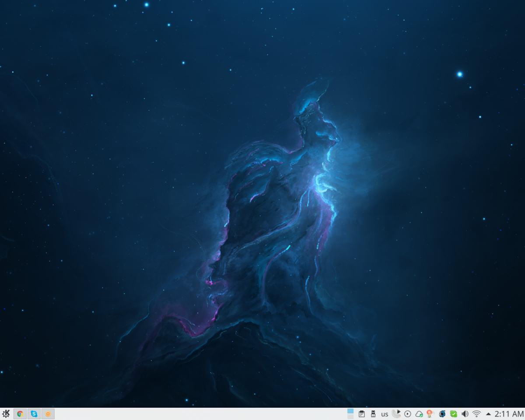Open the cloud sync tray icon
Screen dimensions: 525x420
[x=419, y=414]
